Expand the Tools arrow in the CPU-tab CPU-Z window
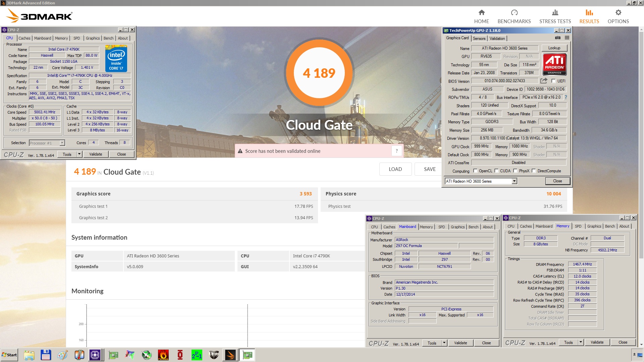Viewport: 644px width, 362px height. click(79, 154)
